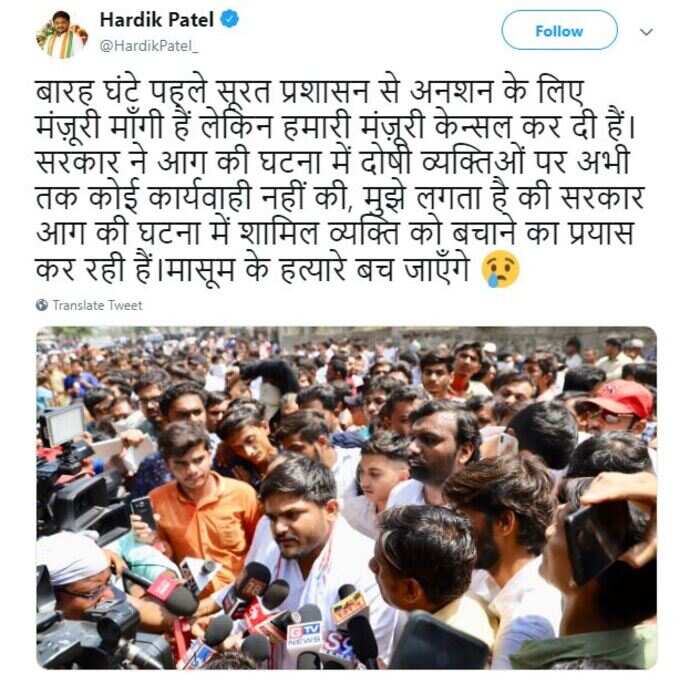The width and height of the screenshot is (680, 684).
Task: Click the globe icon beside Translate Tweet
Action: pos(42,305)
